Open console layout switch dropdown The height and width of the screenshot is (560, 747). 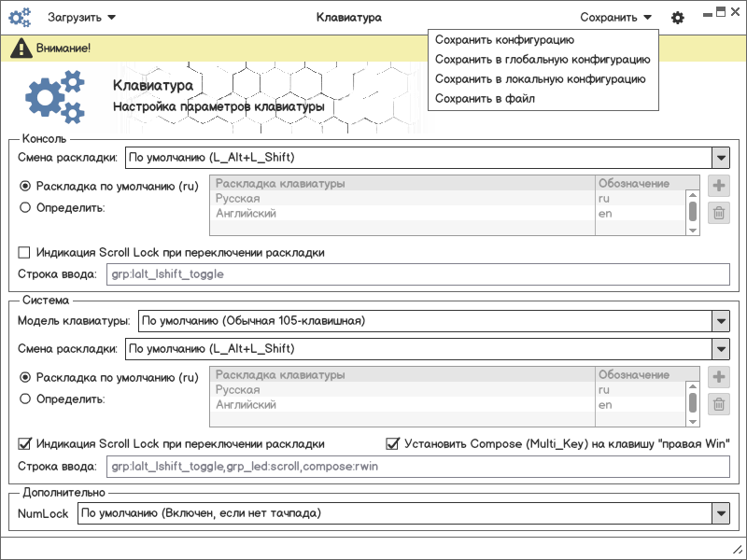[x=719, y=158]
